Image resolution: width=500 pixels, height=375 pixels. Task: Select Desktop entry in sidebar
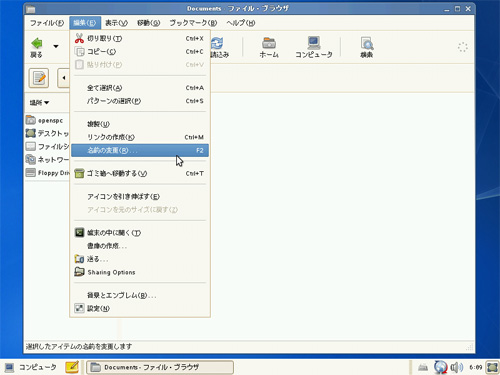(x=47, y=133)
